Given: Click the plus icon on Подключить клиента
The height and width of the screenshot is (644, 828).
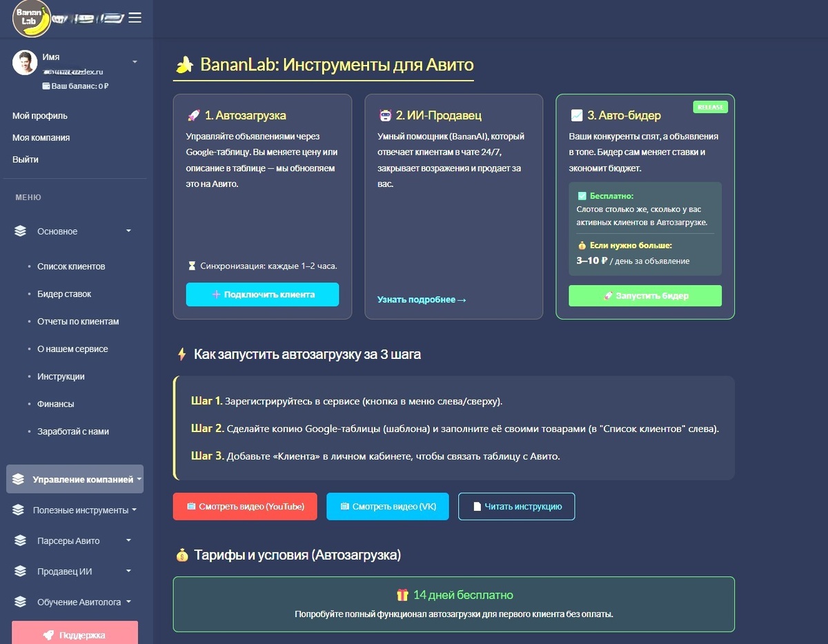Looking at the screenshot, I should 217,295.
